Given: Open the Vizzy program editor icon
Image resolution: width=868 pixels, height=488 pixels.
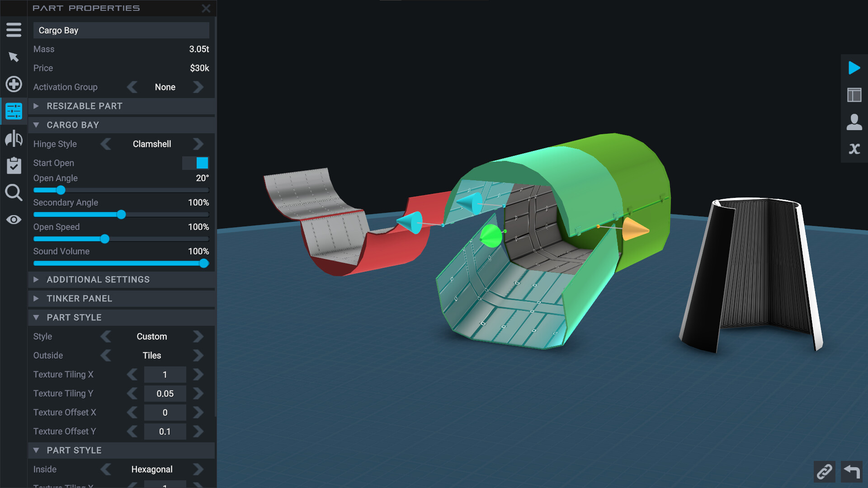Looking at the screenshot, I should (854, 148).
